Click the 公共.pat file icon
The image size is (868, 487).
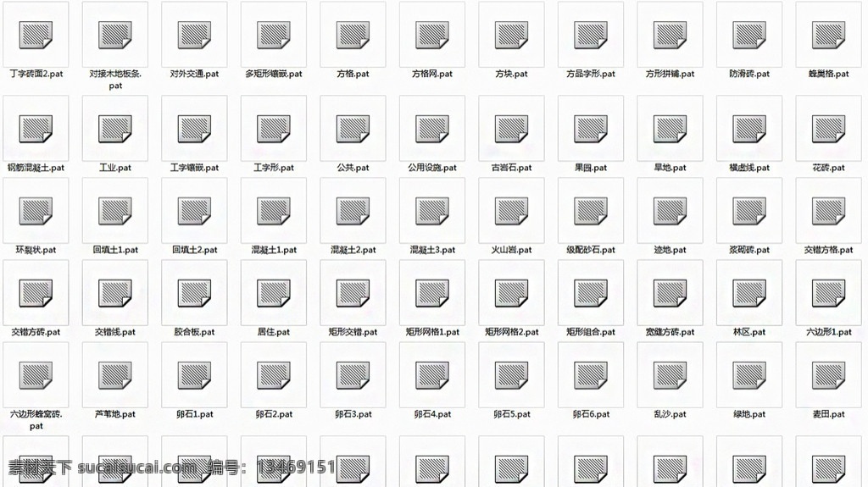pos(353,129)
